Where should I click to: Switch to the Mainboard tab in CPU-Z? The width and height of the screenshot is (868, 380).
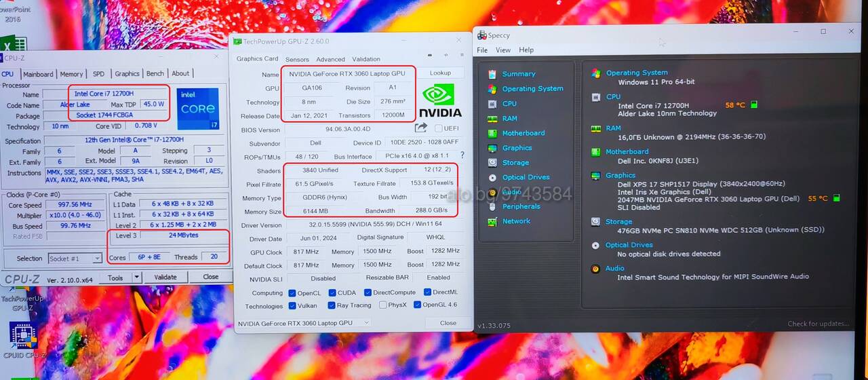[38, 74]
